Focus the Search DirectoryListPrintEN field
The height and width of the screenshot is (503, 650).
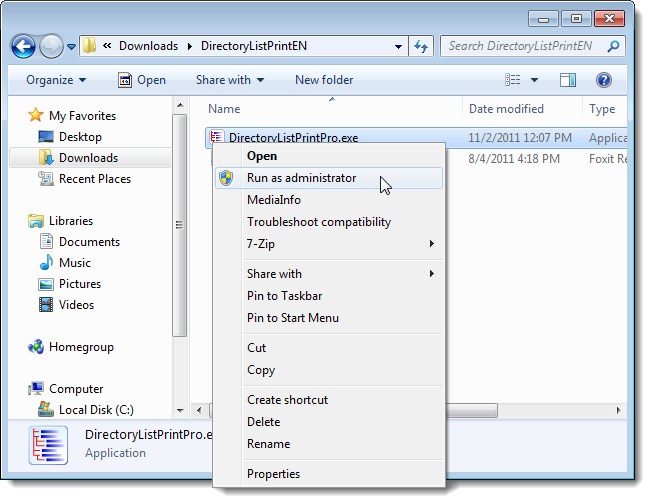click(x=532, y=46)
